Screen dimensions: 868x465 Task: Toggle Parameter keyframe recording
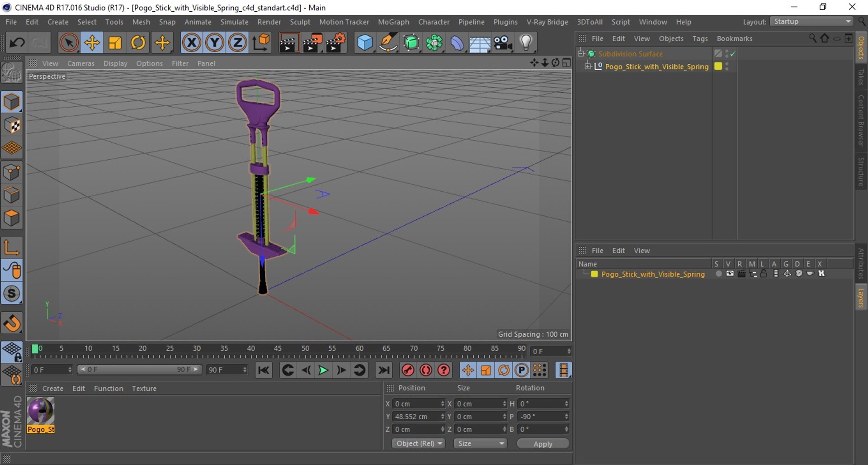pos(521,370)
